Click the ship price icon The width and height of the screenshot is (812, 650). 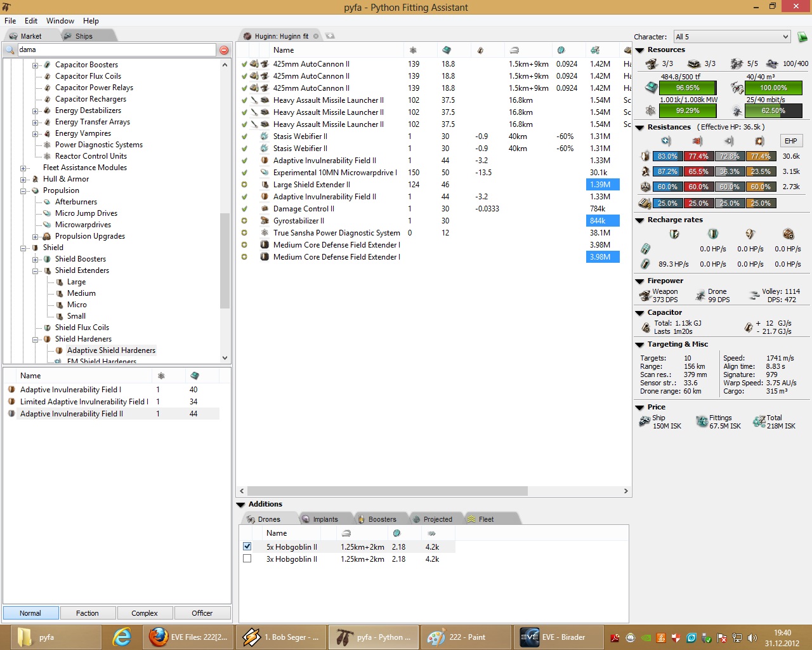click(645, 421)
